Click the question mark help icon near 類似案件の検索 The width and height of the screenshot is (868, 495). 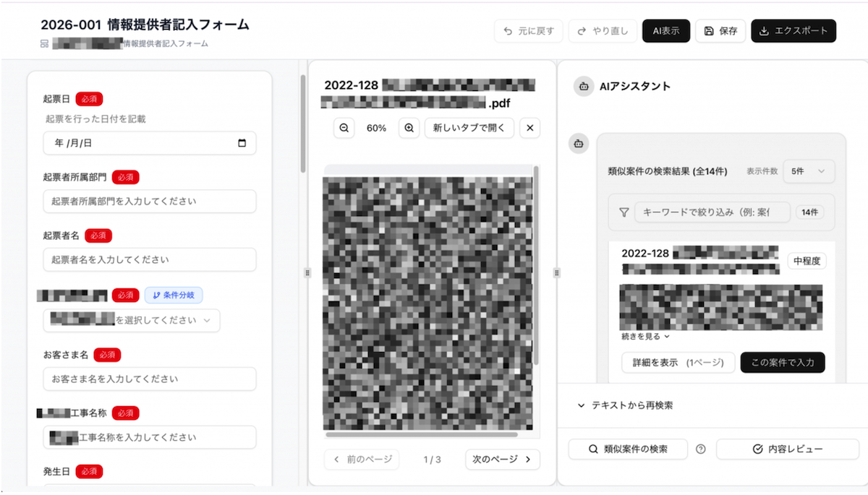700,449
